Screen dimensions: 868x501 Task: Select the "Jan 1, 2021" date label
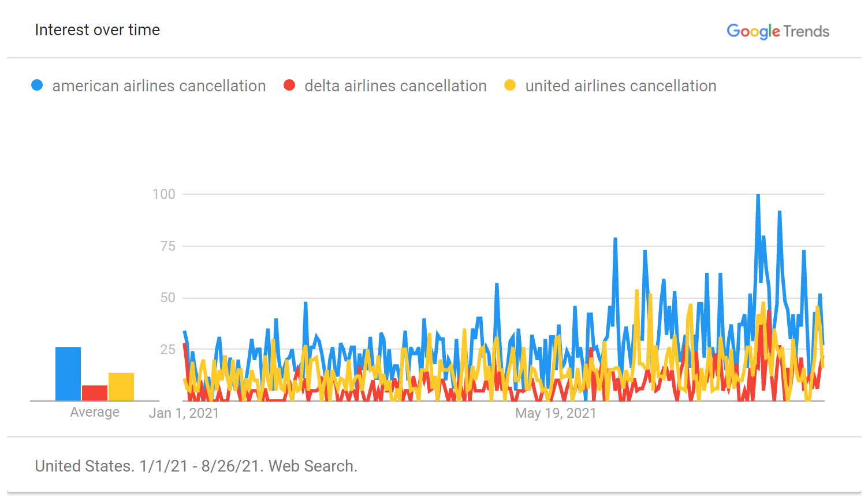[184, 413]
